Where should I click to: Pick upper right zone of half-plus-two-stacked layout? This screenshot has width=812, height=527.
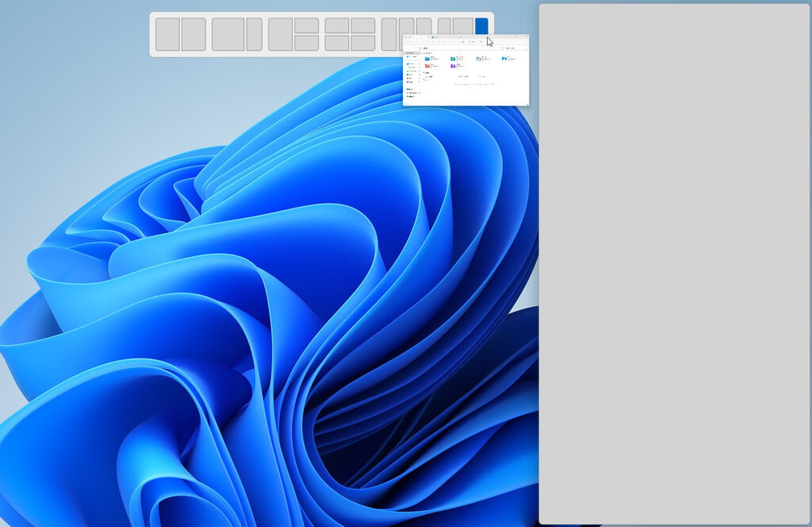pos(307,25)
